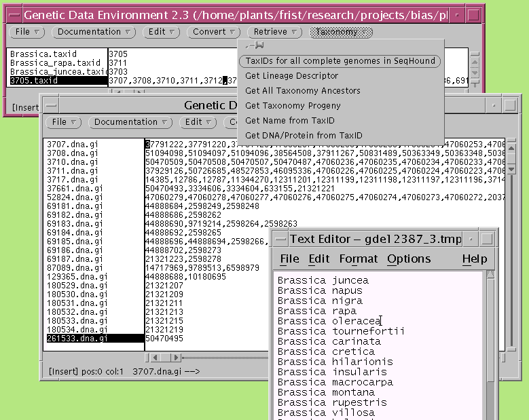Open Edit dropdown in back GDE window
The width and height of the screenshot is (529, 420).
click(x=161, y=32)
